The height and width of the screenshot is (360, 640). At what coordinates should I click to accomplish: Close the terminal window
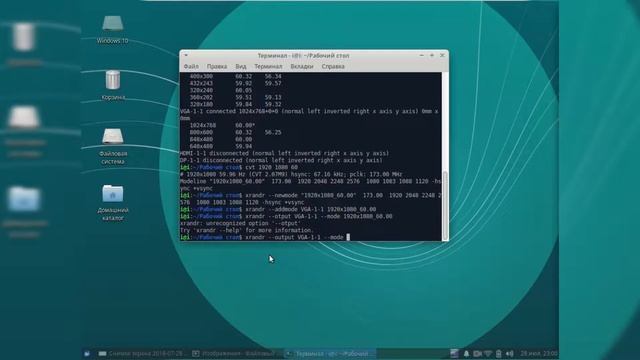442,55
